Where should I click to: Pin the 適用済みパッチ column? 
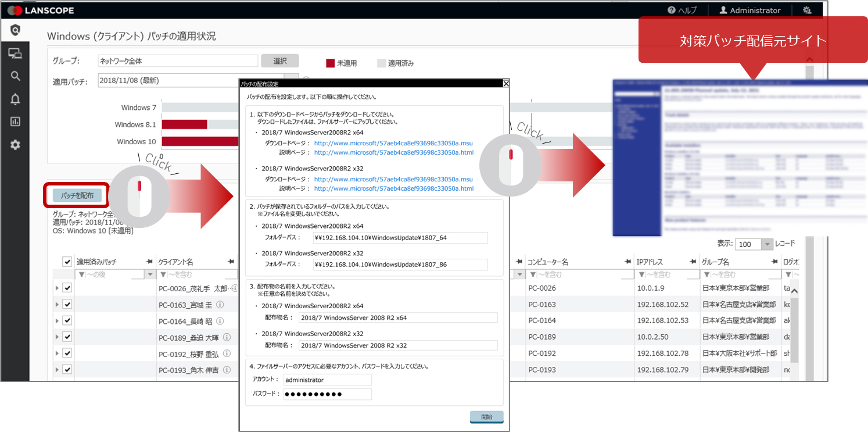(150, 262)
